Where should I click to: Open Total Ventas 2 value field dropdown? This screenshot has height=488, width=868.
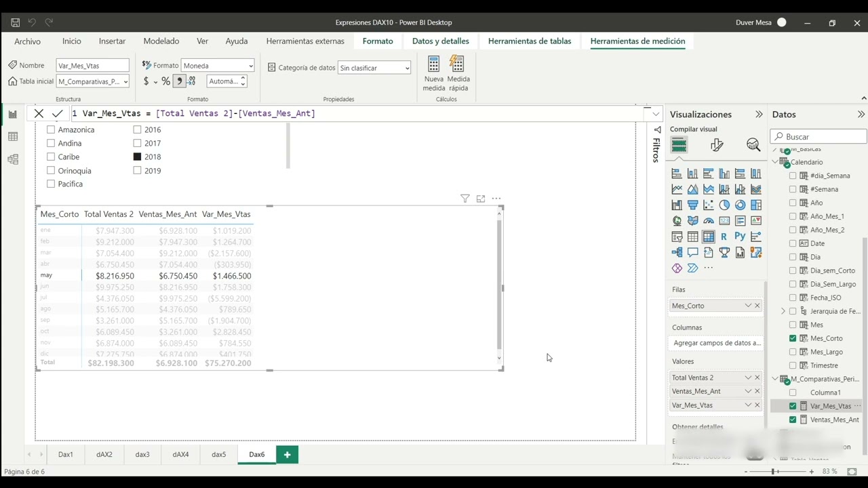coord(748,378)
